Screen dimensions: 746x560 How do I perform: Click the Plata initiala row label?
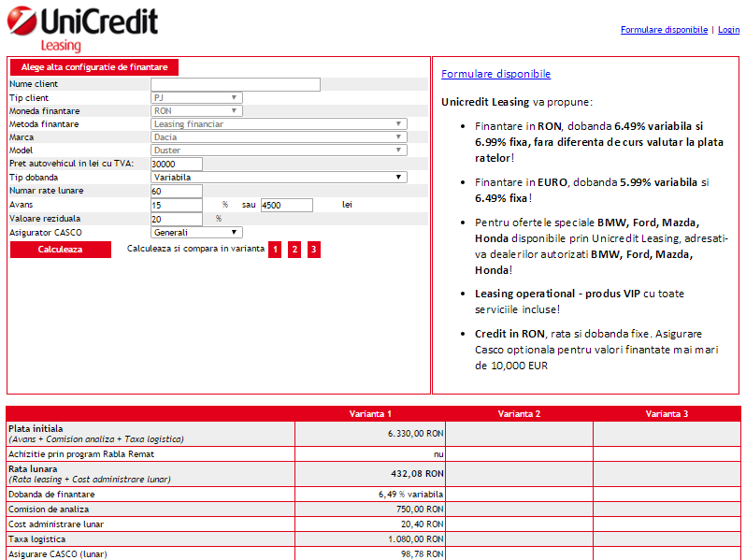tap(36, 429)
